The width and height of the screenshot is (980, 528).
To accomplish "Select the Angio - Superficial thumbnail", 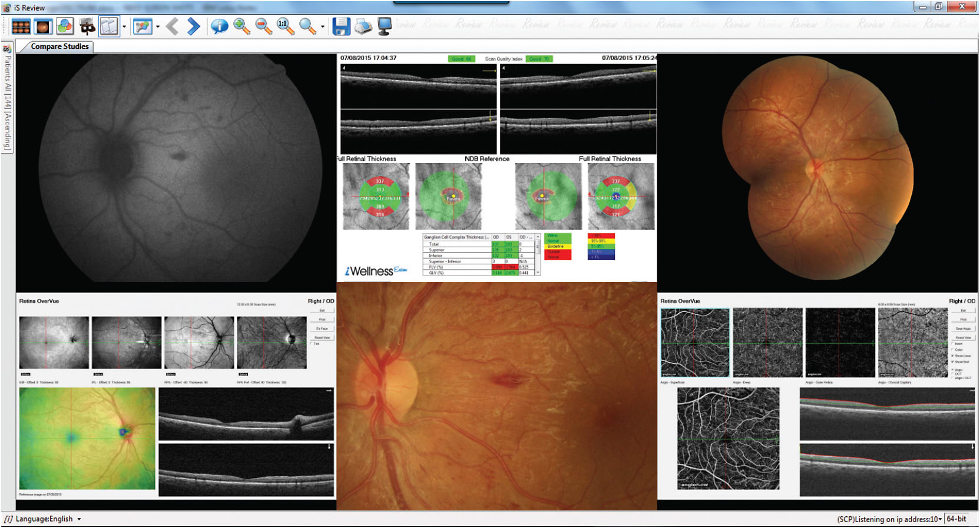I will [x=695, y=343].
